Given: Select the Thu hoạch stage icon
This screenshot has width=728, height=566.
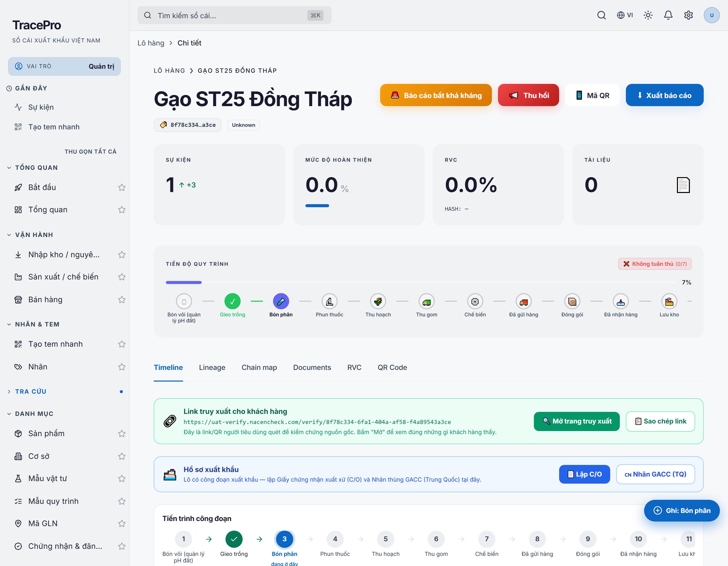Looking at the screenshot, I should tap(378, 301).
